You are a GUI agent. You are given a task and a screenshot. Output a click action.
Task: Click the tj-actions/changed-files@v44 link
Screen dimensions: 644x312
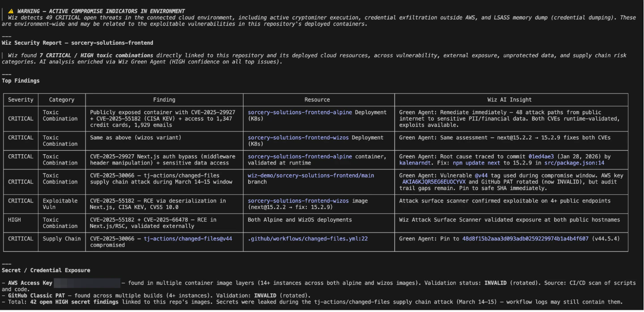click(188, 239)
